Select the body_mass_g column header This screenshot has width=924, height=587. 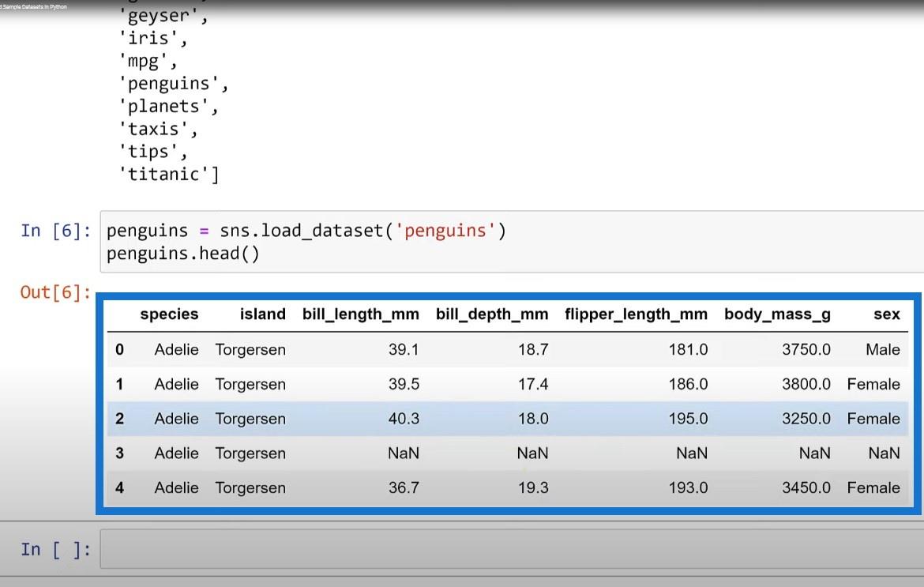pos(777,314)
